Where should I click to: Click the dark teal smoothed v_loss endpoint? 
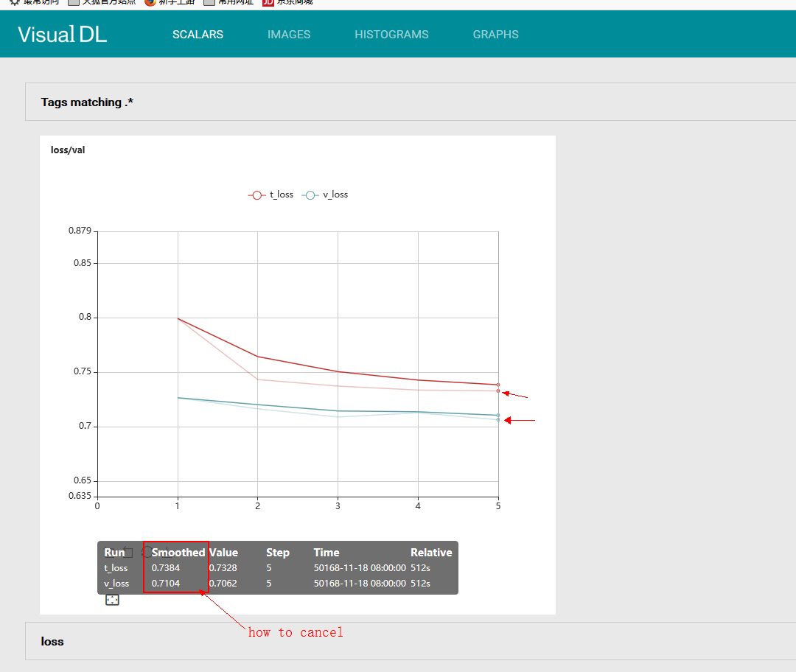click(x=498, y=415)
